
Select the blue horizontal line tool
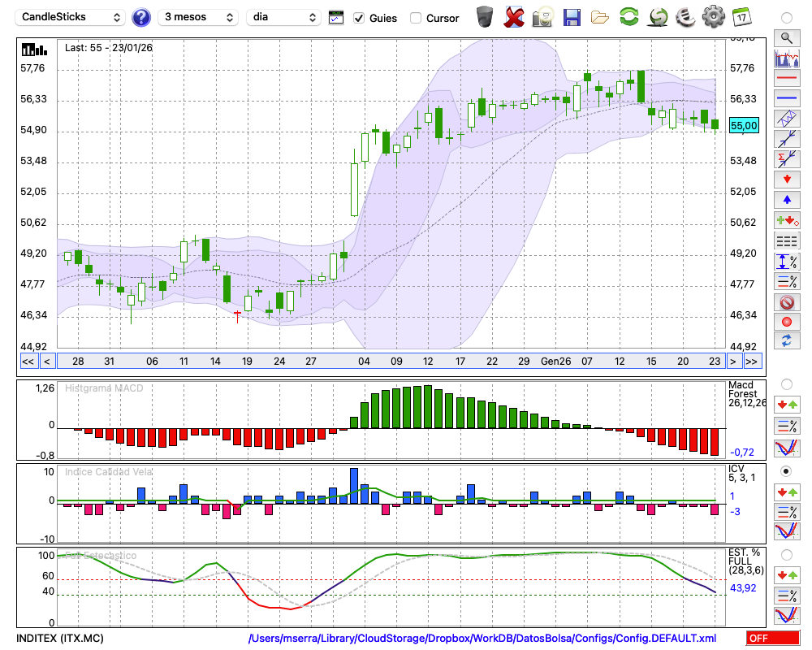click(786, 98)
